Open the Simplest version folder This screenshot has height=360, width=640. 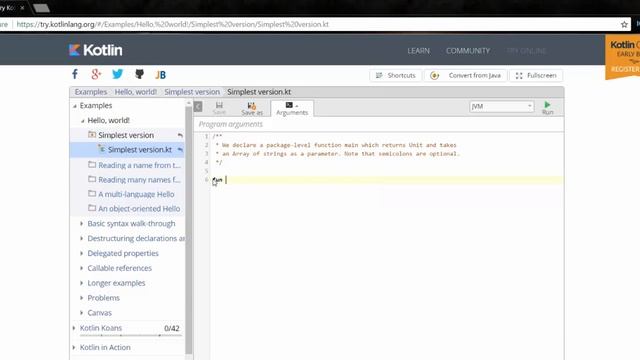[127, 135]
